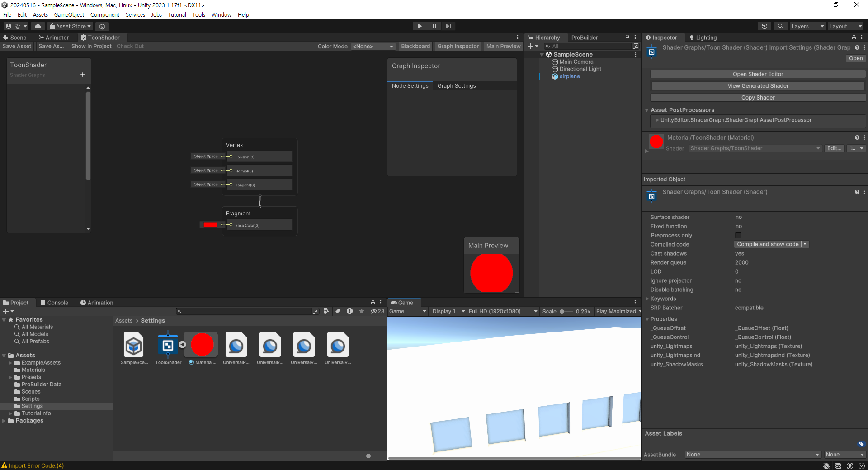Start Play mode

(x=420, y=26)
